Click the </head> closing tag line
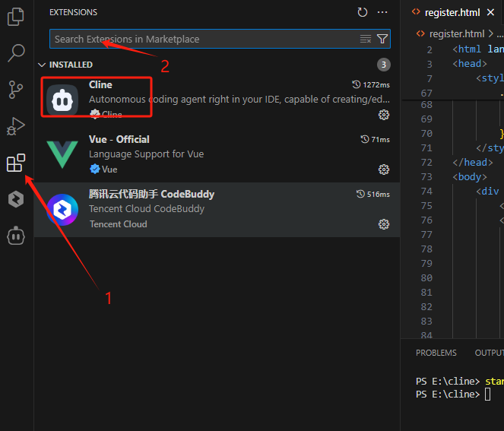Viewport: 504px width, 431px height. coord(473,163)
